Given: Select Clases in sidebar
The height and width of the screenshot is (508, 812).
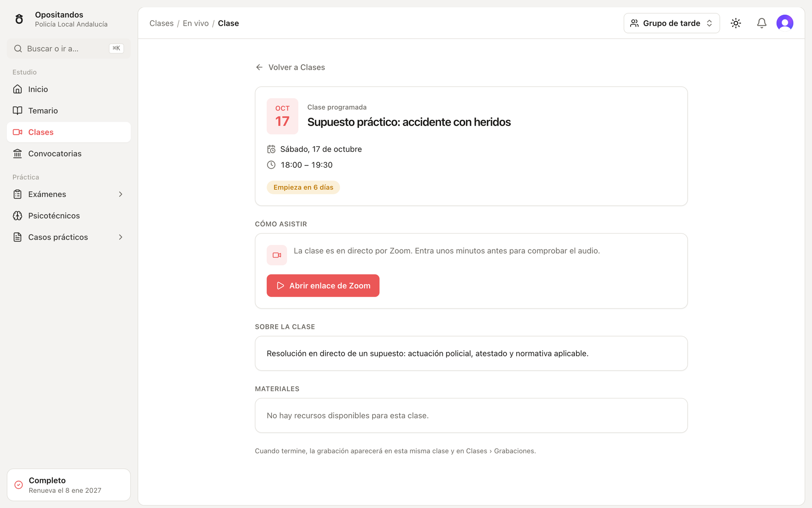Looking at the screenshot, I should click(69, 132).
